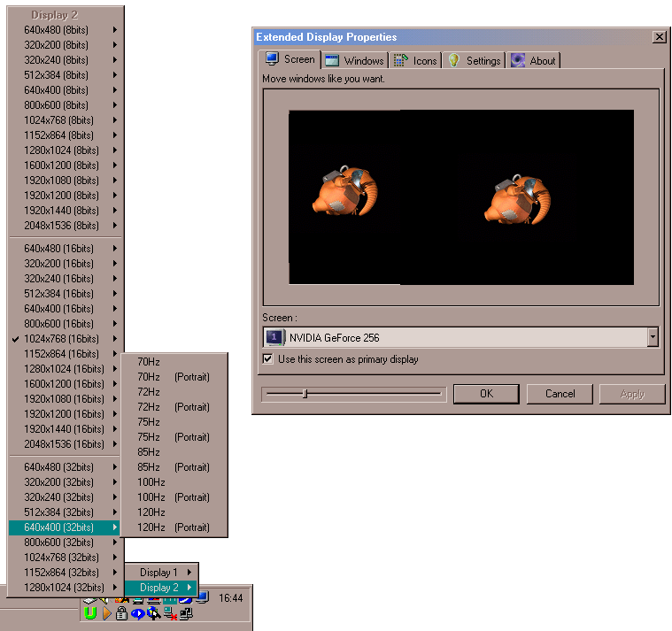Select the checked 1024x768 (16bits) resolution
672x631 pixels.
pyautogui.click(x=61, y=339)
